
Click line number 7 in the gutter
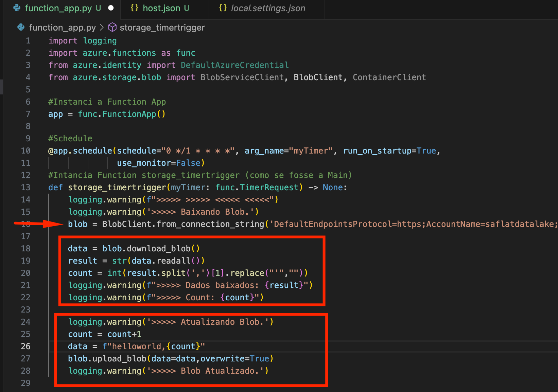28,114
